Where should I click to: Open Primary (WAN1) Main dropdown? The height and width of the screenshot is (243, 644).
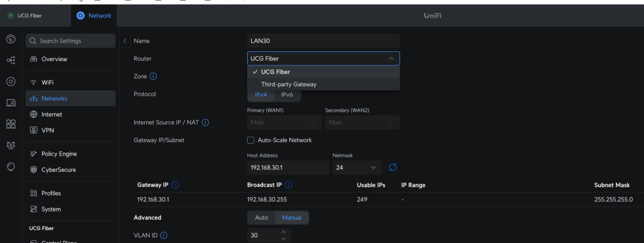point(284,122)
